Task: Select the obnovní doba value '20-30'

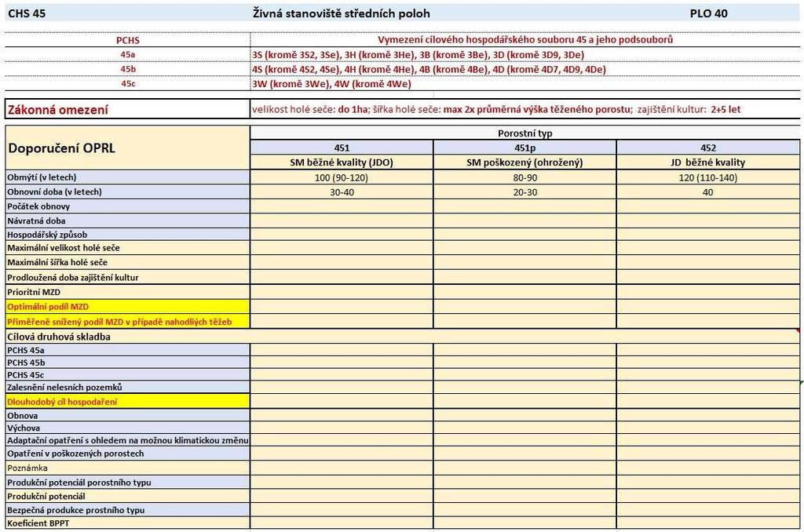Action: coord(525,192)
